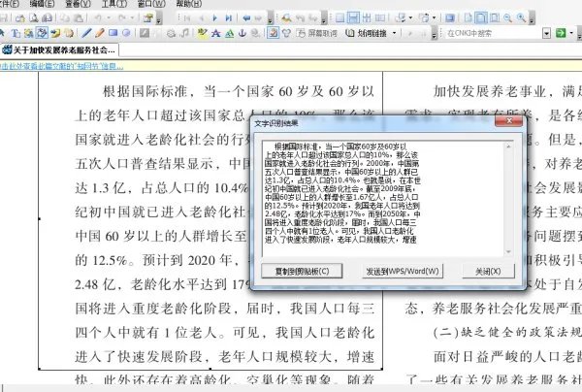Image resolution: width=582 pixels, height=392 pixels.
Task: Click the zoom in magnifier
Action: point(521,17)
